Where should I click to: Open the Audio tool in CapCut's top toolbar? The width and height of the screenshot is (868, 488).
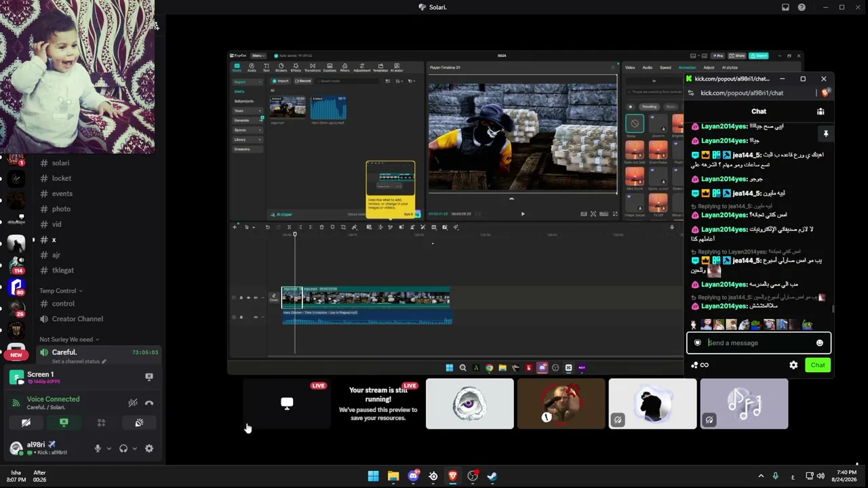252,67
